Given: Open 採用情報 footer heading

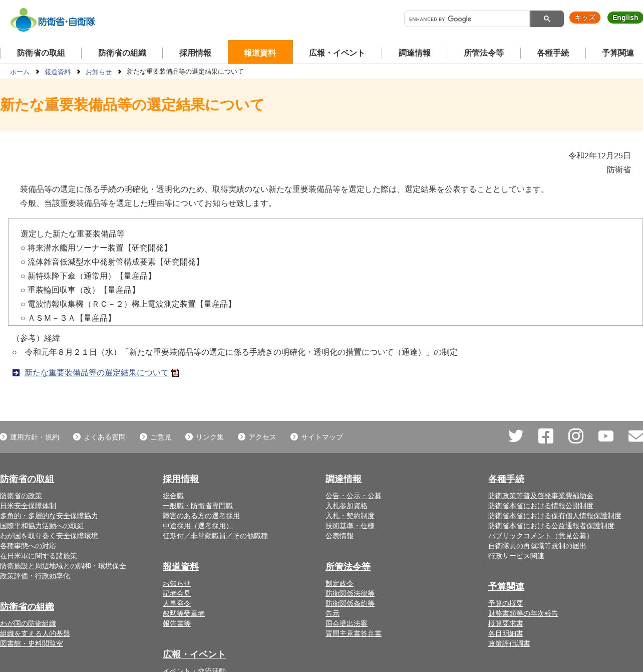Looking at the screenshot, I should (x=181, y=479).
